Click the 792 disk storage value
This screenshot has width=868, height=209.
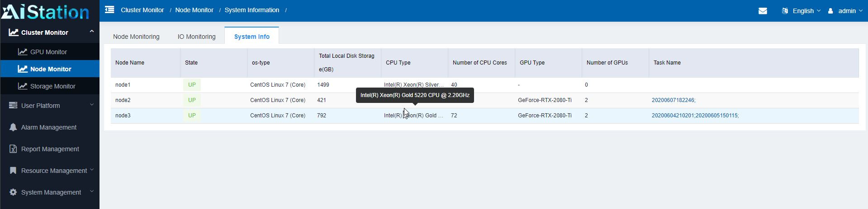click(x=322, y=116)
